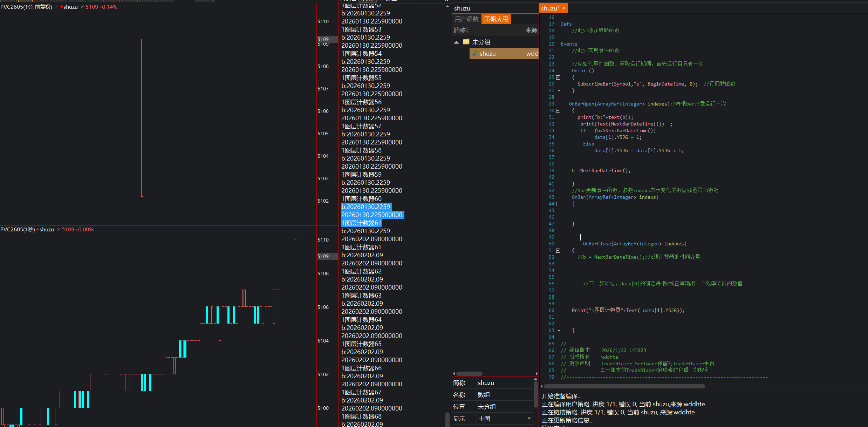Fold the OnInit code block
Viewport: 868px width, 427px height.
tap(558, 77)
